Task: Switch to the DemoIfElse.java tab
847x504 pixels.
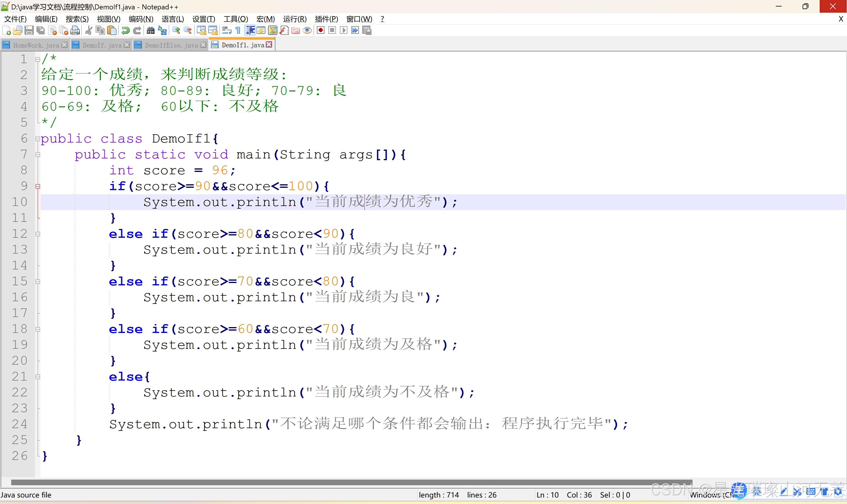Action: [171, 45]
